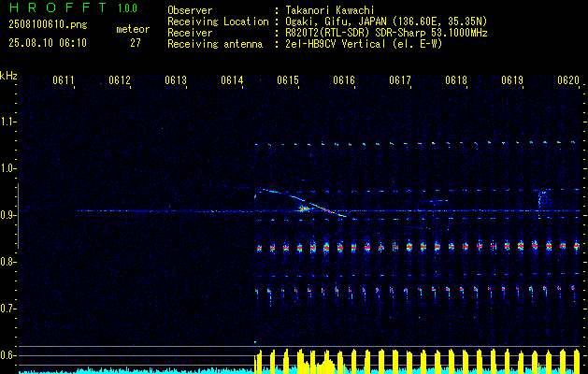588x374 pixels.
Task: Click the 0.9 kHz axis label
Action: pyautogui.click(x=7, y=215)
